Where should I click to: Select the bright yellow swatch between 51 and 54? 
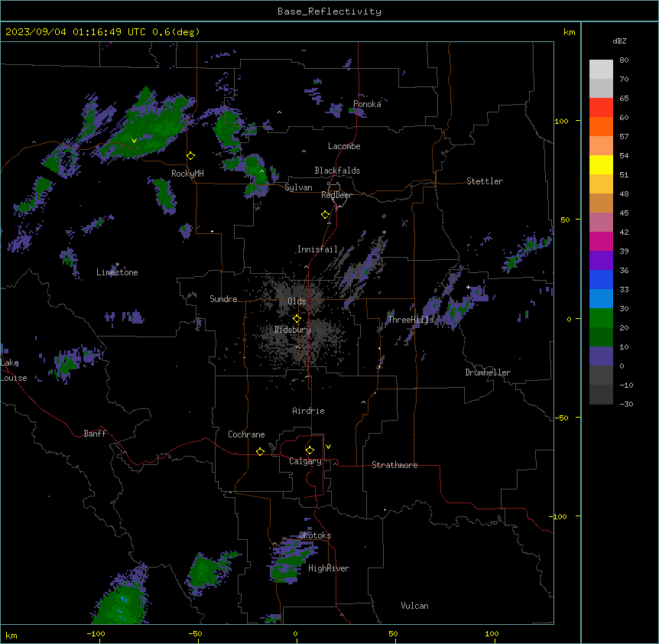tap(601, 164)
